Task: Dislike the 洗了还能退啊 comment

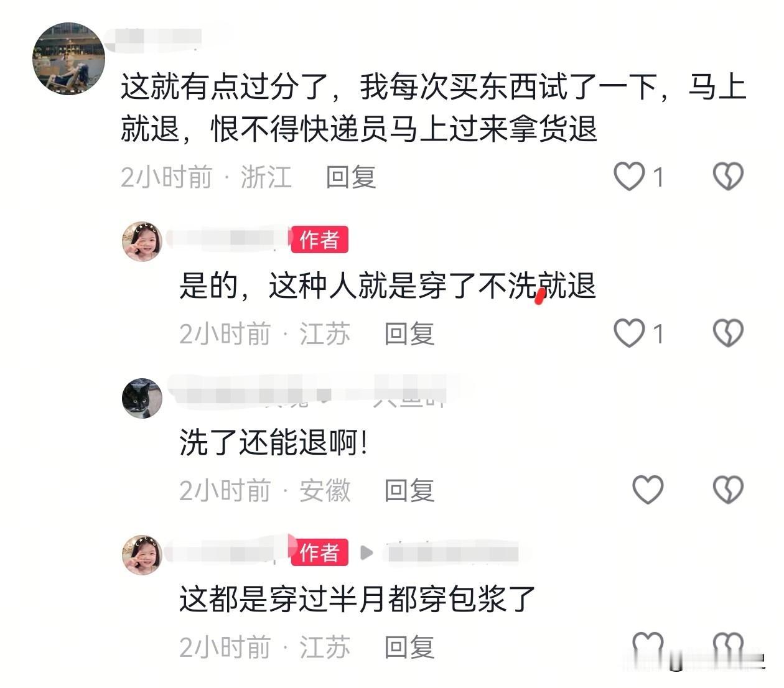Action: 728,490
